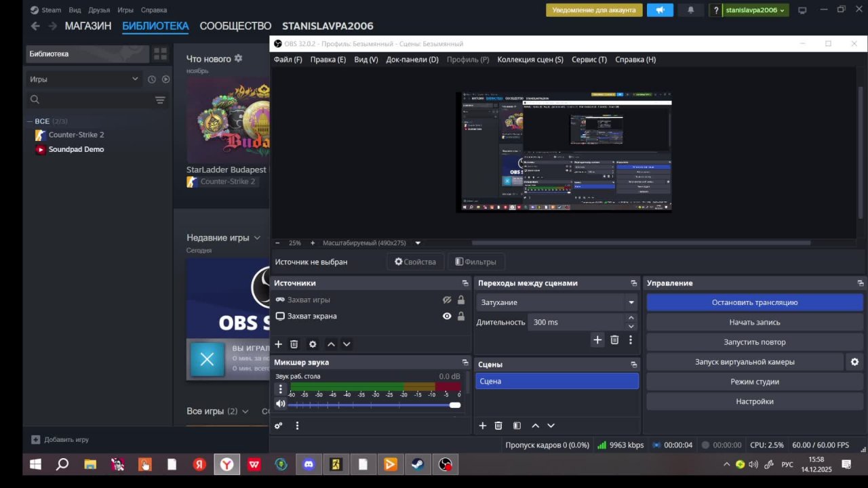This screenshot has height=488, width=868.
Task: Open Недавние игры sort chevron
Action: [x=257, y=238]
